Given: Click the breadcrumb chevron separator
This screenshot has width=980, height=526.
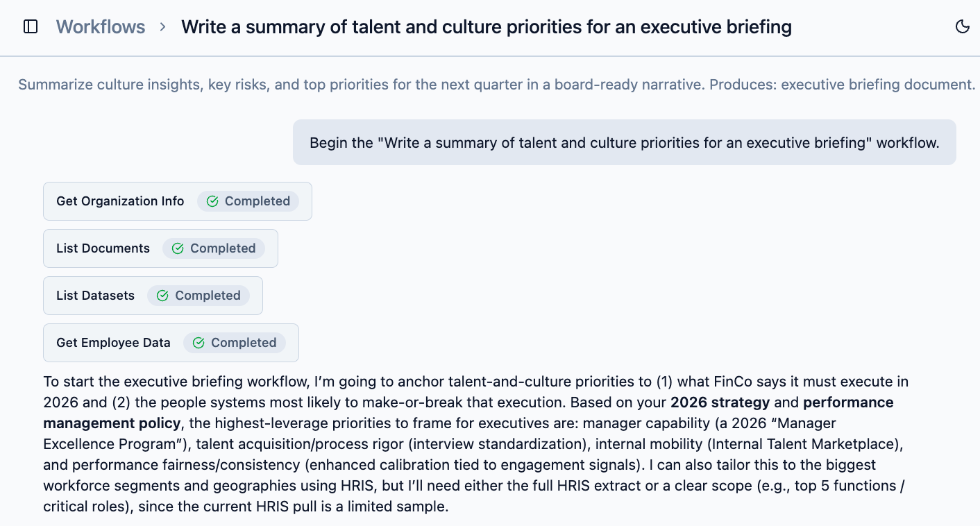Looking at the screenshot, I should pyautogui.click(x=163, y=27).
